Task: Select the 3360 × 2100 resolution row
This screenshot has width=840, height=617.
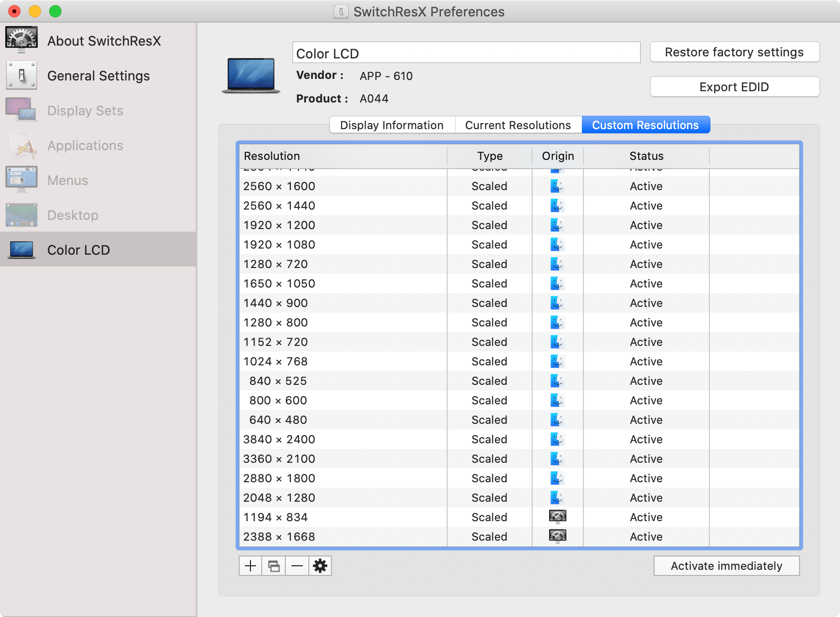Action: 519,459
